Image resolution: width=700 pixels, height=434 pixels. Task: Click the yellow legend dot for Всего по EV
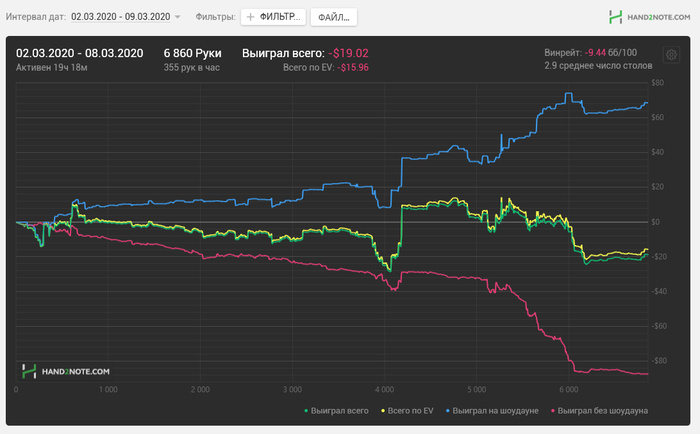click(383, 411)
